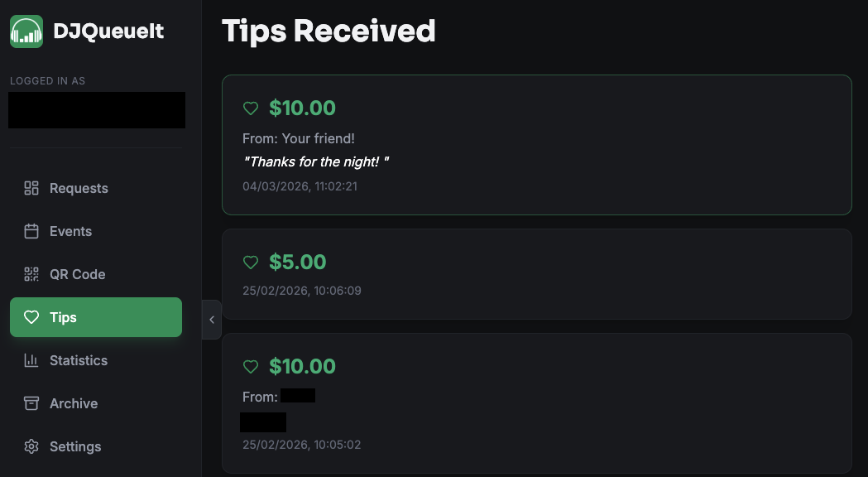Collapse the sidebar with the chevron handle

(x=212, y=320)
